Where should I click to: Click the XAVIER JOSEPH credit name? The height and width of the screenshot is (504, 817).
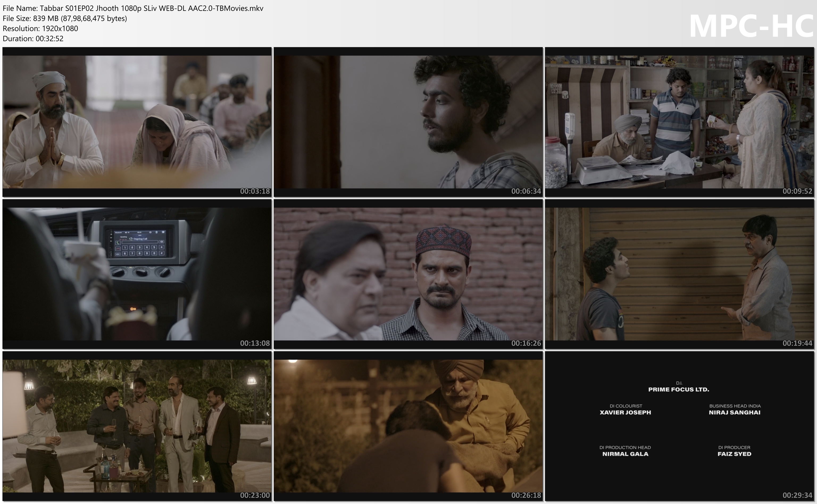(625, 412)
